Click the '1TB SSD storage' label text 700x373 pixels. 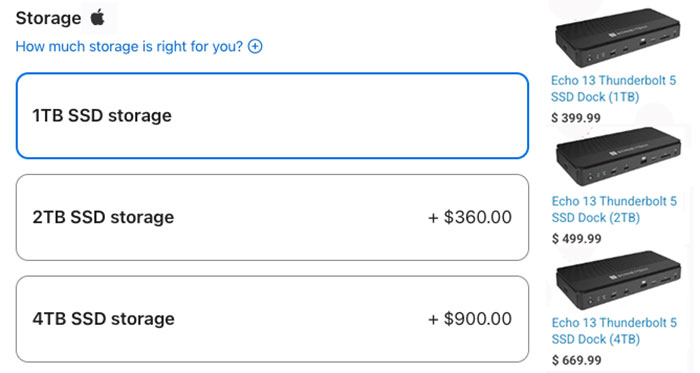pos(102,116)
